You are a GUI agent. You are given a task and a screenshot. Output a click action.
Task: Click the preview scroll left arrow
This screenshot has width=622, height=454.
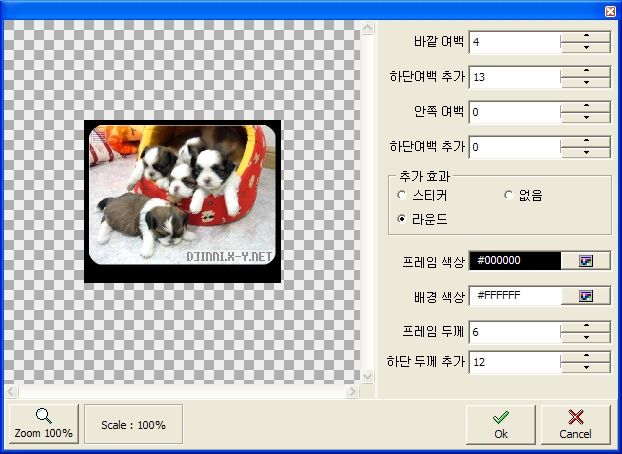pos(11,392)
